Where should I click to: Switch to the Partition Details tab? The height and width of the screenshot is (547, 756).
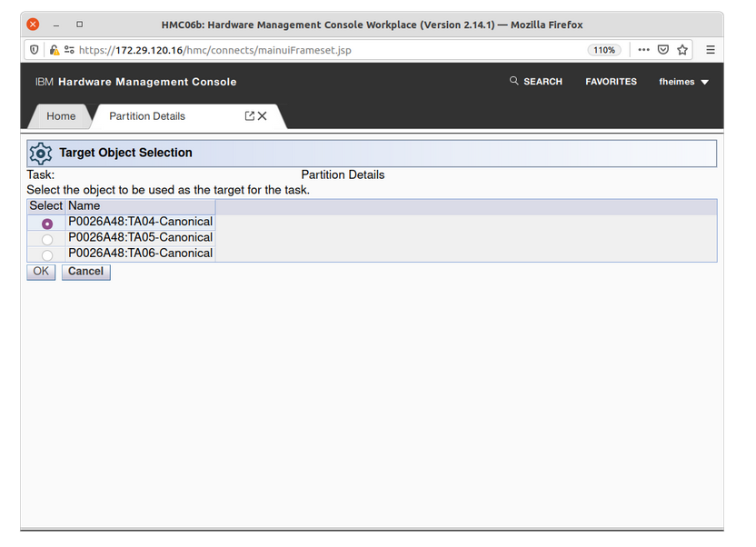(147, 116)
